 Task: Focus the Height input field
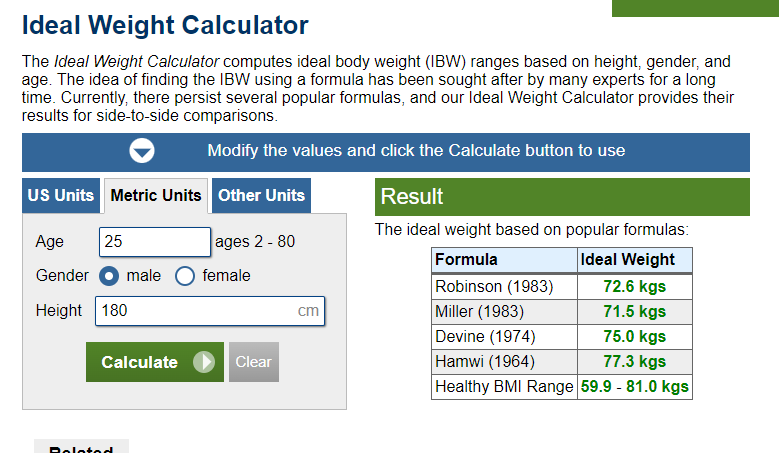pyautogui.click(x=210, y=311)
